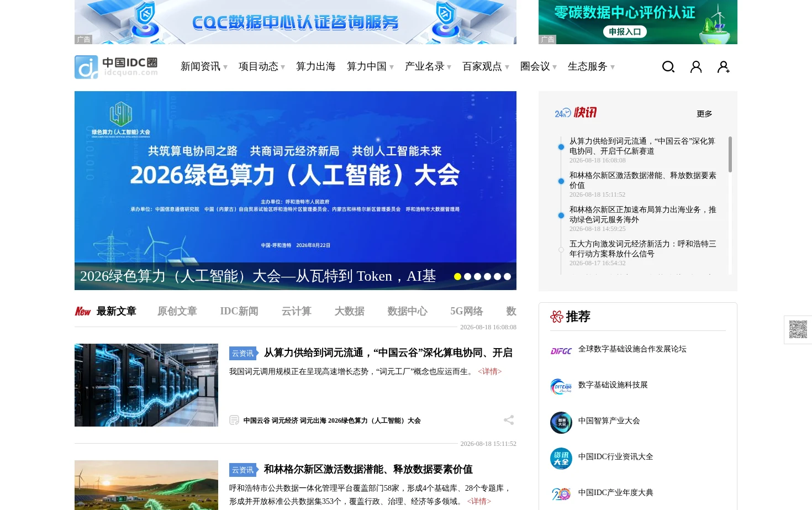Screen dimensions: 812x510
Task: Switch to the 5G网络 tab
Action: coord(467,311)
